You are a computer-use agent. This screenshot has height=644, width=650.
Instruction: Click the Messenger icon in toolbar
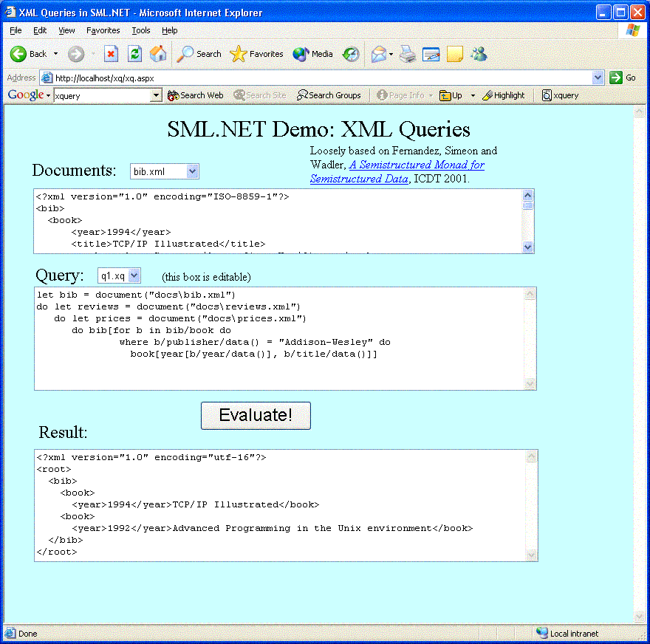point(479,54)
